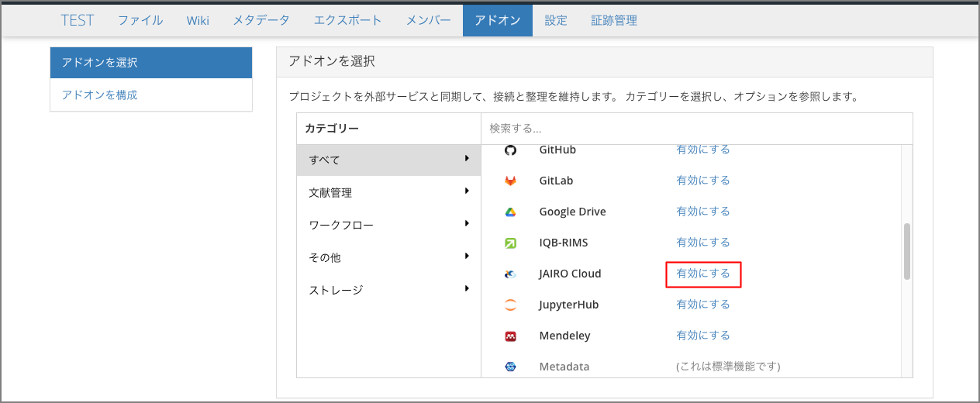Click the Mendeley red icon

pyautogui.click(x=510, y=336)
